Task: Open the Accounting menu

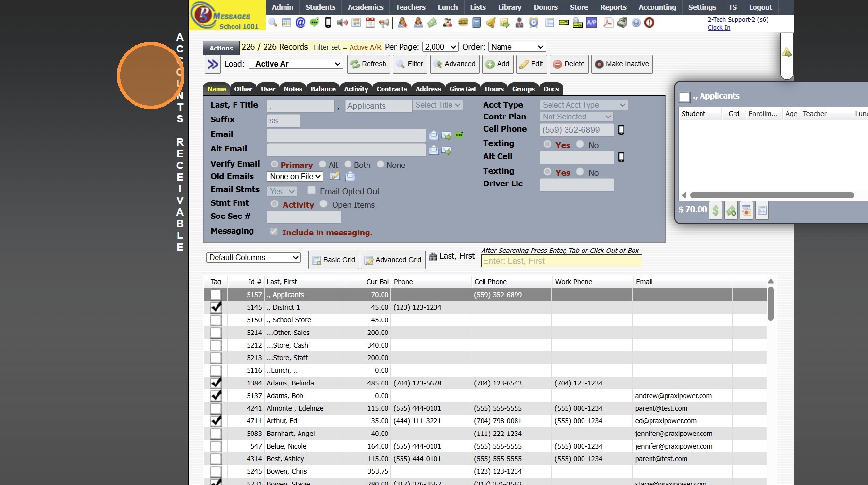Action: (x=657, y=7)
